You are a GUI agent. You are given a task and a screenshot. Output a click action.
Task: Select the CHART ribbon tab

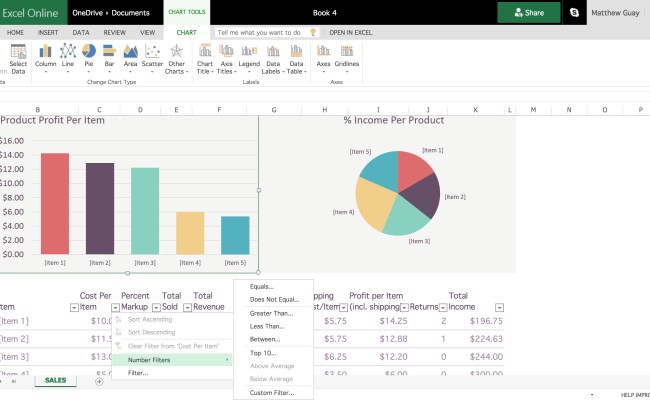click(187, 32)
